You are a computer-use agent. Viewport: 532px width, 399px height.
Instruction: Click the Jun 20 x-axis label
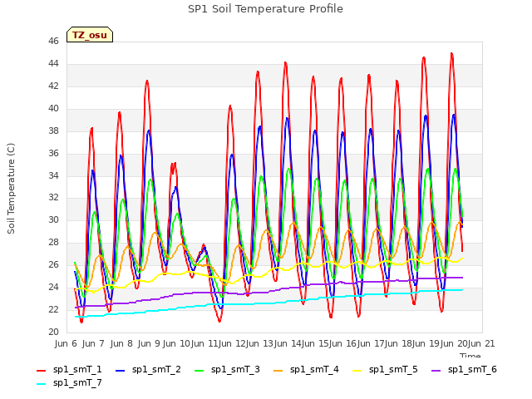[x=454, y=343]
